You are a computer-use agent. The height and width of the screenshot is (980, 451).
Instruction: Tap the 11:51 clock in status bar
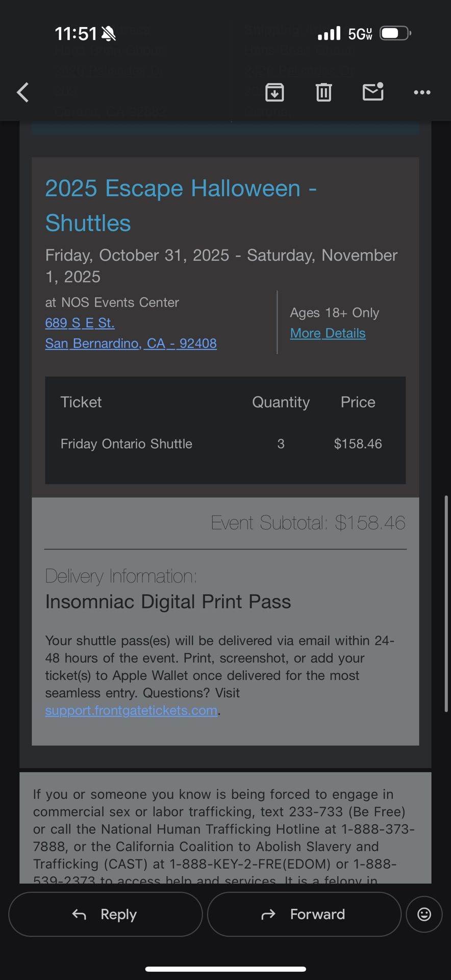pyautogui.click(x=76, y=34)
